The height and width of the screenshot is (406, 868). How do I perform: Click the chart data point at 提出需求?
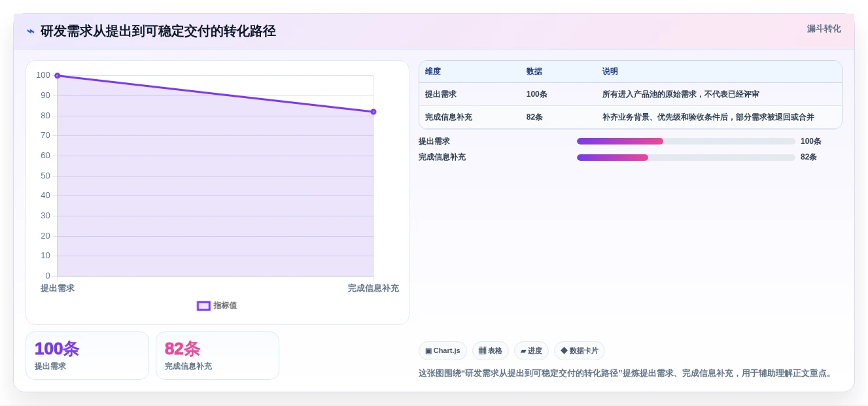(58, 76)
